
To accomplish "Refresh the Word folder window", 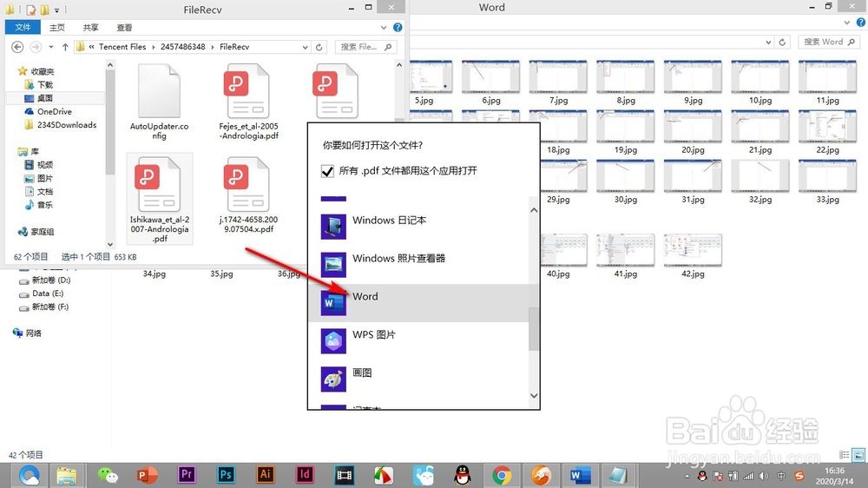I will click(782, 42).
